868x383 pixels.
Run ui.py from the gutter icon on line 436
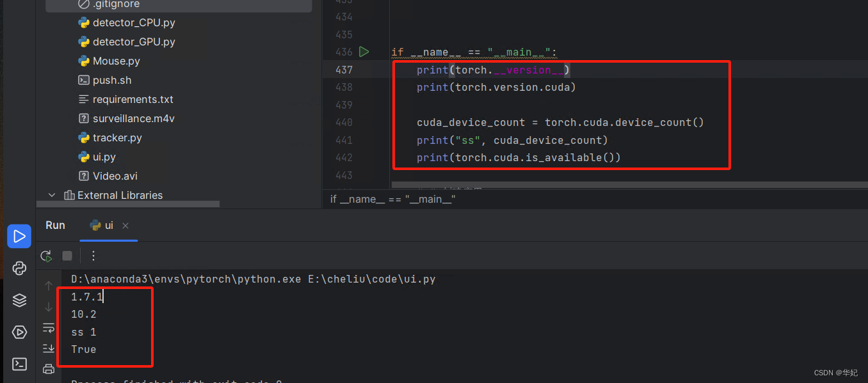point(364,52)
